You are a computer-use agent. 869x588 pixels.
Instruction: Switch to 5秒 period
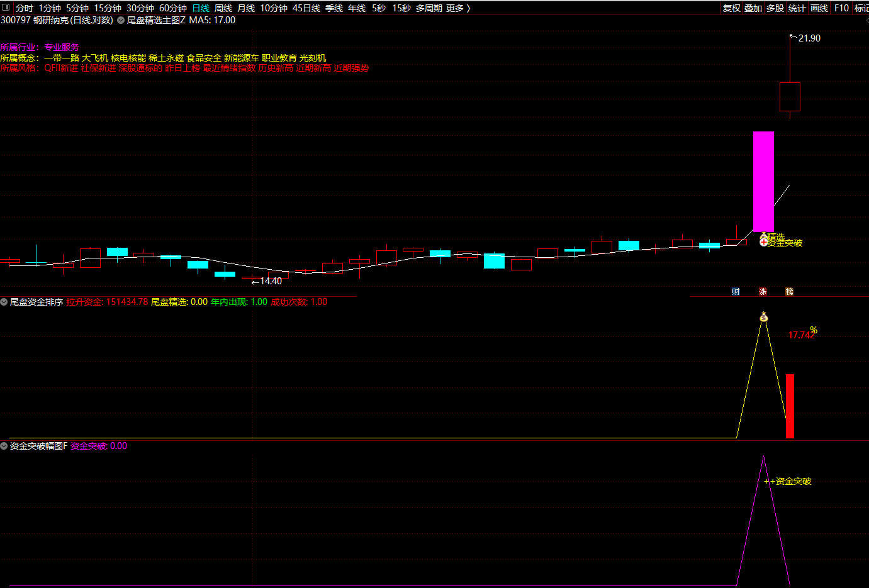tap(379, 8)
